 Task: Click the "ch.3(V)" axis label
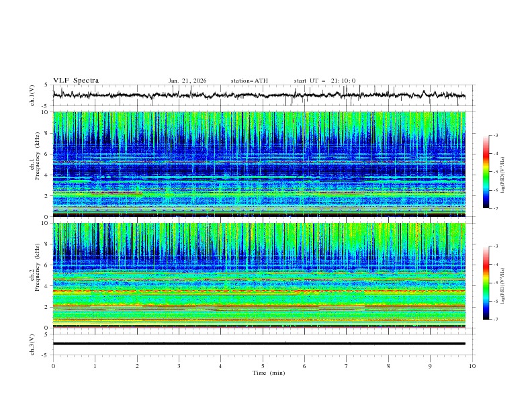tap(32, 345)
